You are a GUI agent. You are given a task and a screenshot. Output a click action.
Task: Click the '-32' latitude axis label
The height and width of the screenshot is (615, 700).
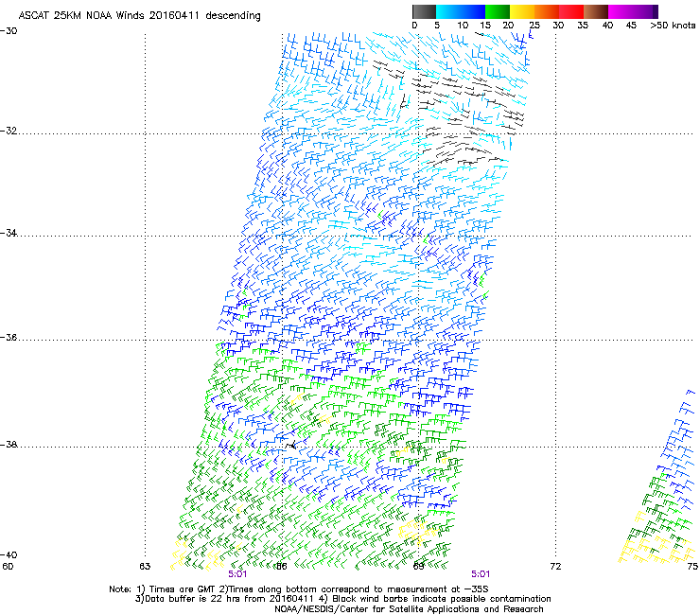(x=9, y=131)
